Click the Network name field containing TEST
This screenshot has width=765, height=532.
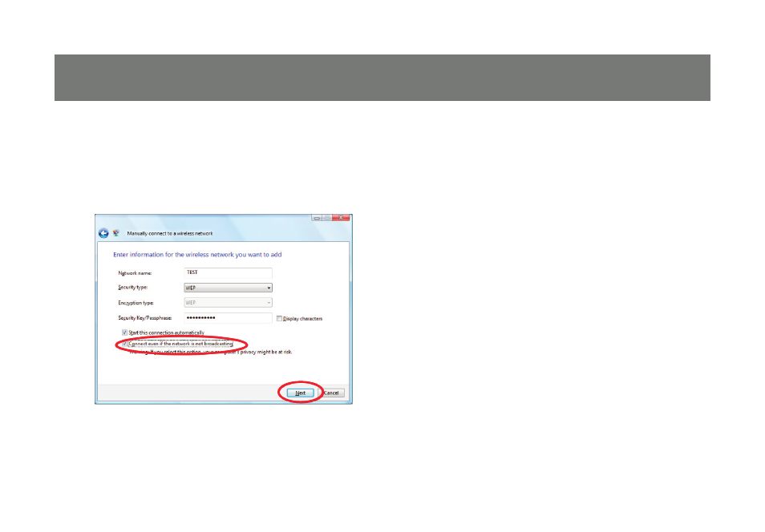(x=228, y=272)
